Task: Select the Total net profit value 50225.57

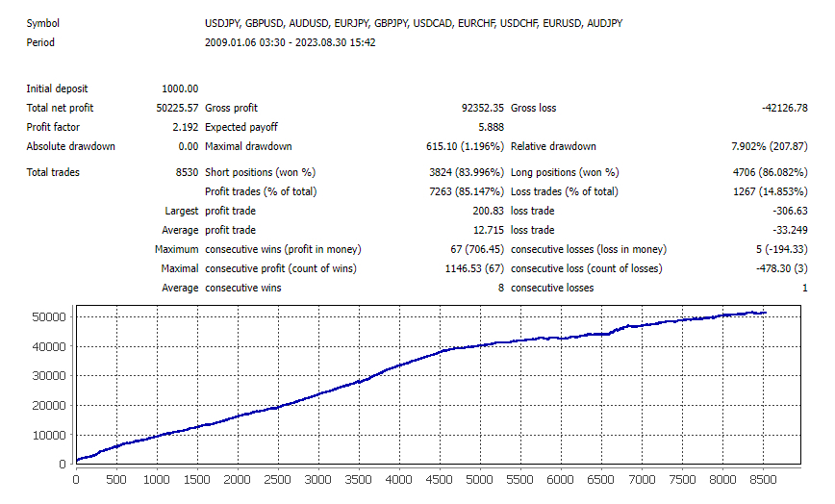Action: [x=177, y=108]
